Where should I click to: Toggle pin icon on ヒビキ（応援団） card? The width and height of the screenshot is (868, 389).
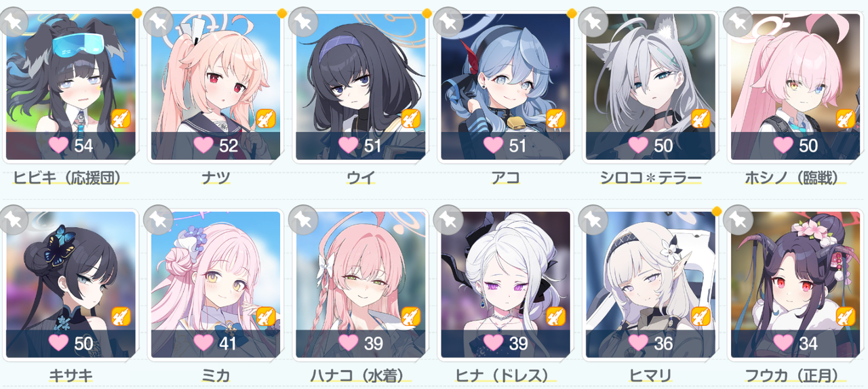(x=14, y=22)
